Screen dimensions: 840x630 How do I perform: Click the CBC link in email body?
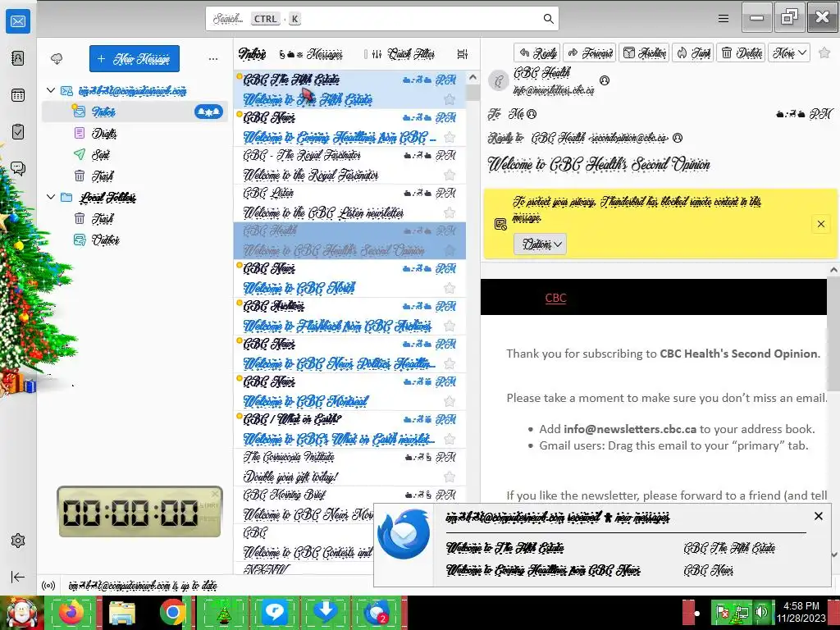tap(555, 298)
